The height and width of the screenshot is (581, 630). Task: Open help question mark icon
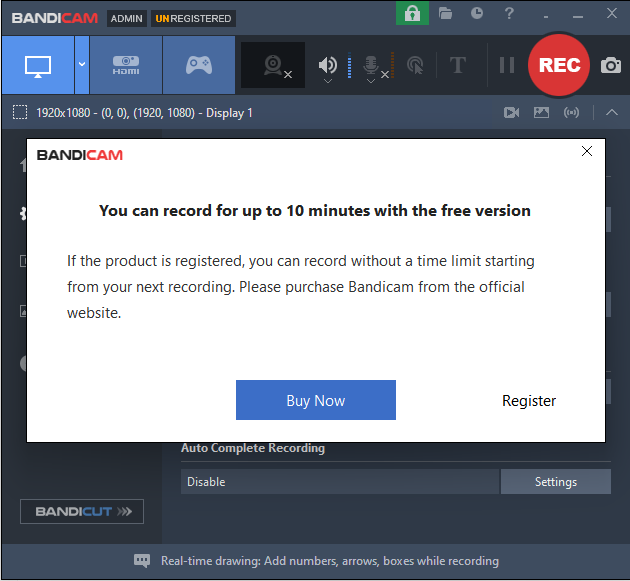[509, 14]
